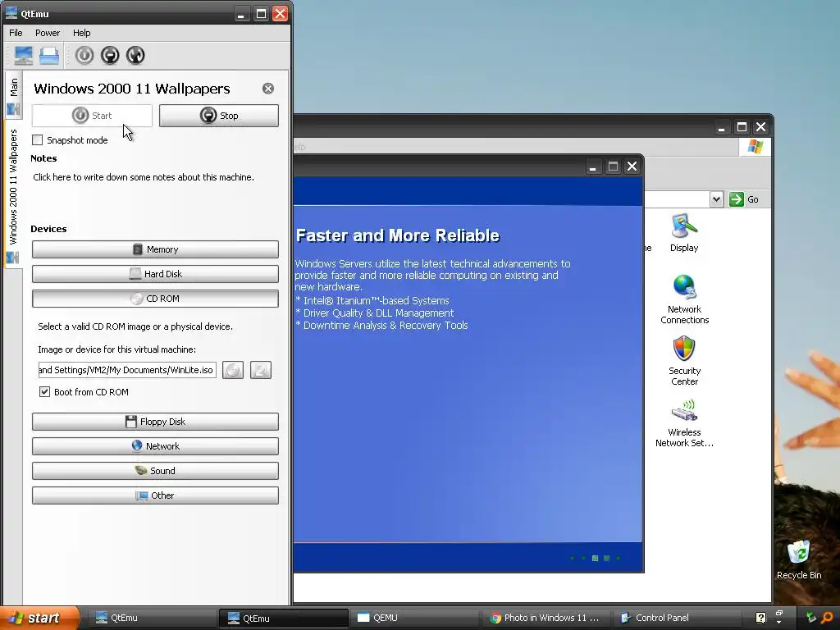The image size is (840, 630).
Task: Minimize the Control Panel window
Action: pyautogui.click(x=722, y=127)
